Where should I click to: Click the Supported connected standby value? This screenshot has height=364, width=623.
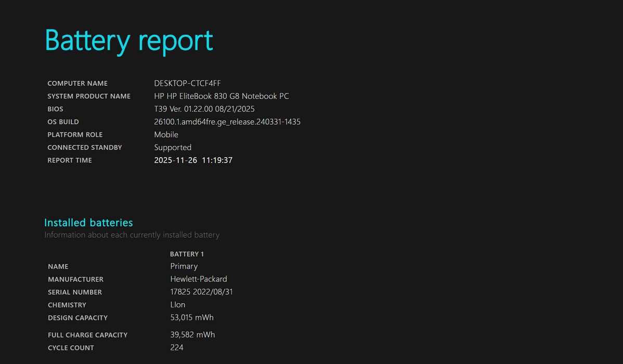(x=173, y=148)
